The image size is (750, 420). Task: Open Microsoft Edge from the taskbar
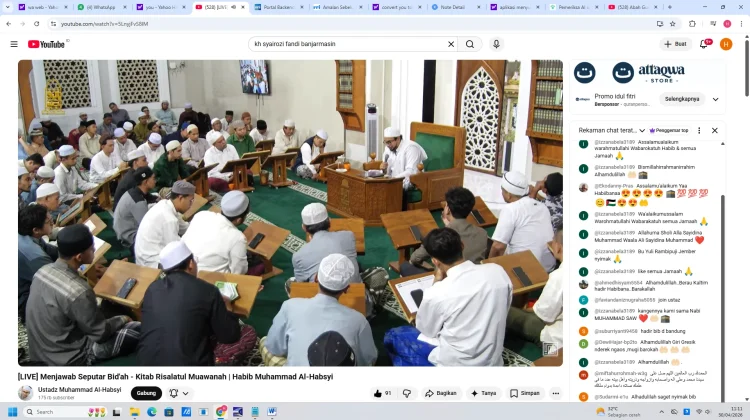tap(152, 411)
